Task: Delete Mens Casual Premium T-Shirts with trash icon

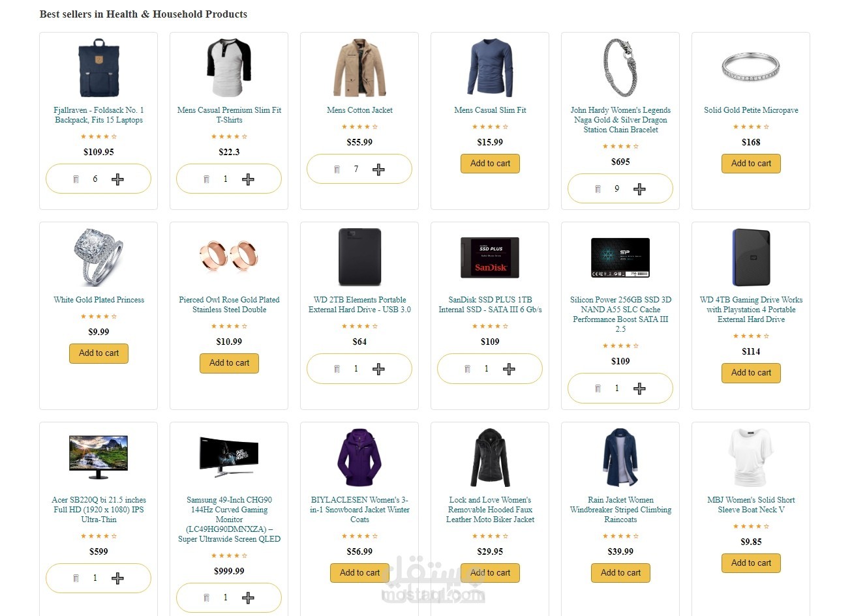Action: (206, 179)
